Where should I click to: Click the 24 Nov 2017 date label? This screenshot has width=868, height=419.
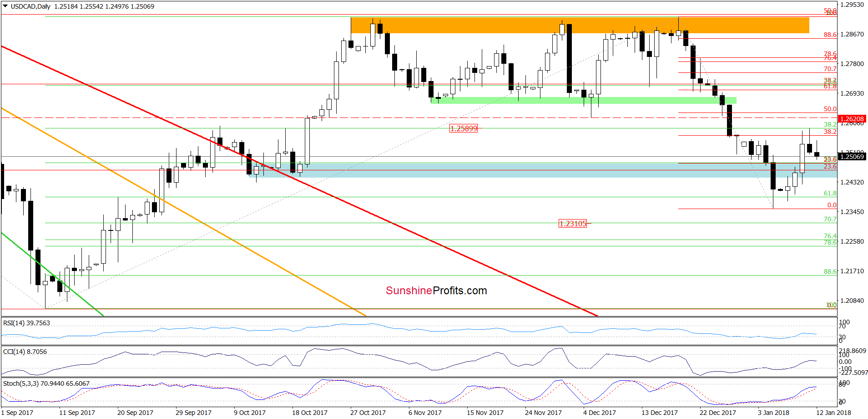pos(543,413)
